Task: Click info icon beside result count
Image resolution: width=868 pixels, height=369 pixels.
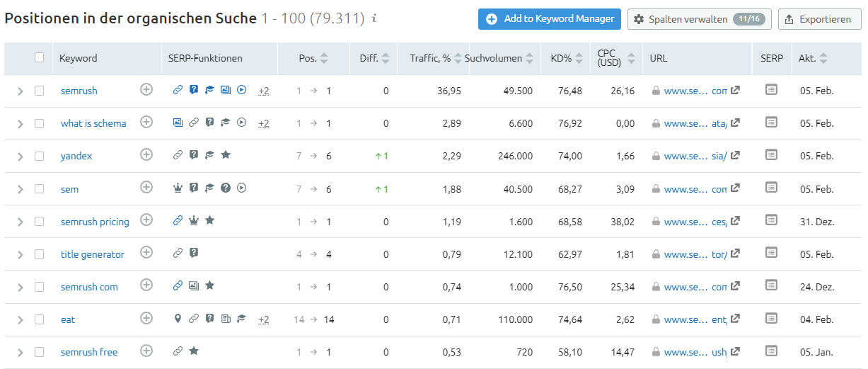Action: [374, 18]
